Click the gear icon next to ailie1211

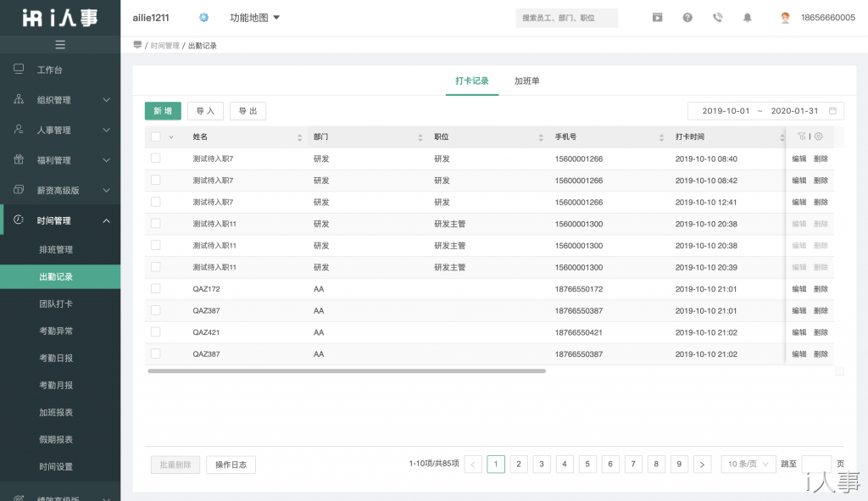coord(203,18)
